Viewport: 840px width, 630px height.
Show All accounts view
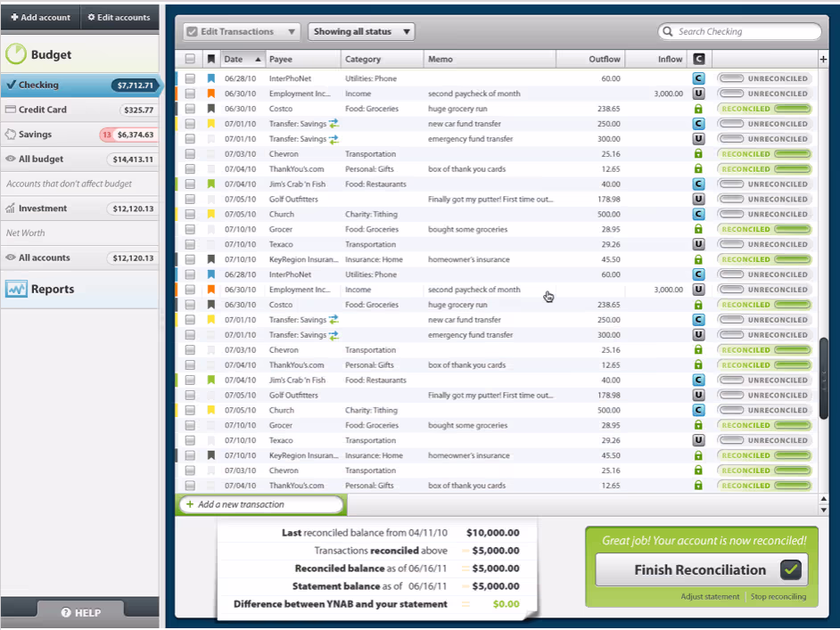coord(80,258)
